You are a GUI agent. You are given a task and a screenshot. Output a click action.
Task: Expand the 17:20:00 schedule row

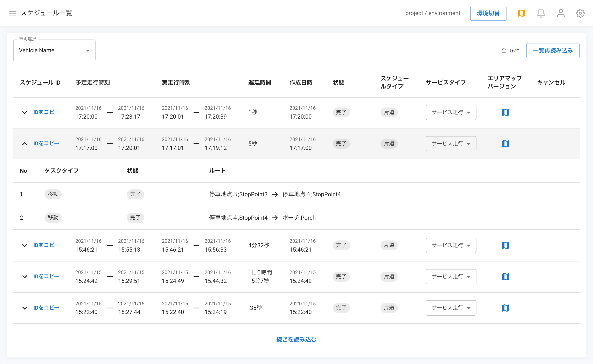[25, 112]
